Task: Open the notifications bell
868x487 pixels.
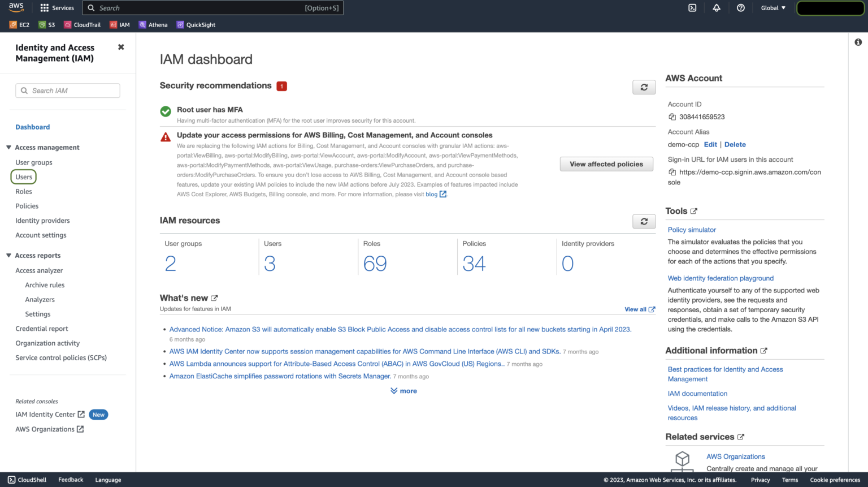Action: [717, 7]
